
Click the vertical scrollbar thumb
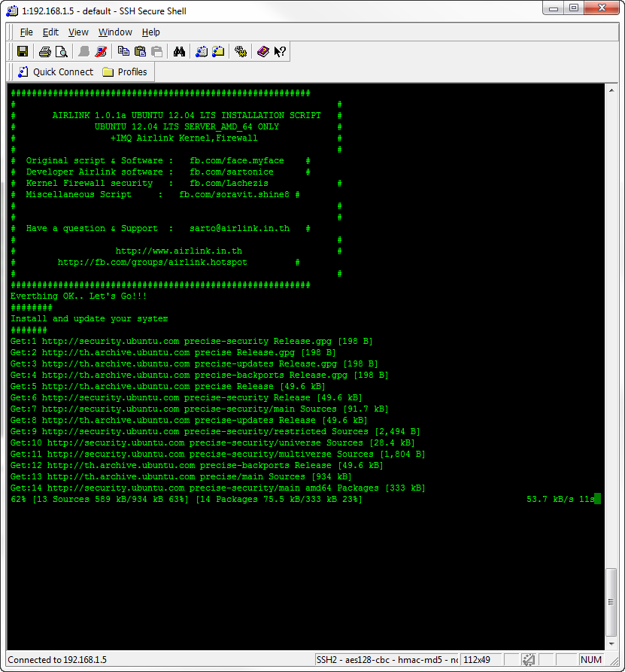point(611,602)
